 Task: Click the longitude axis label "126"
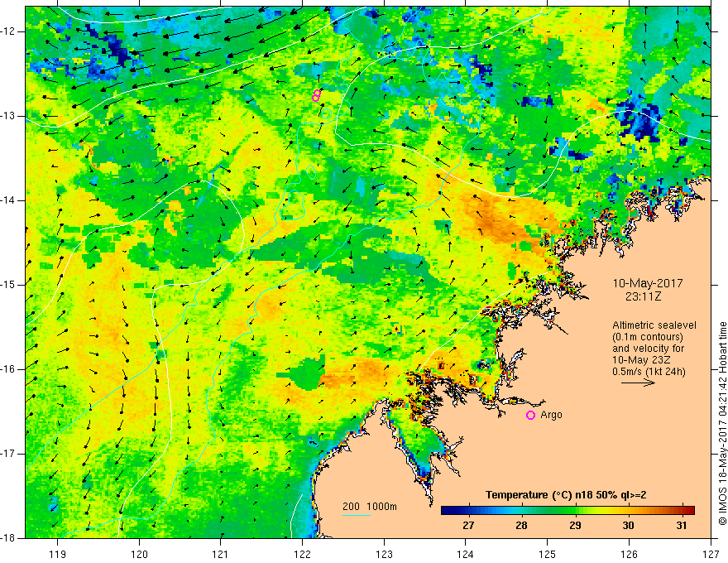629,554
